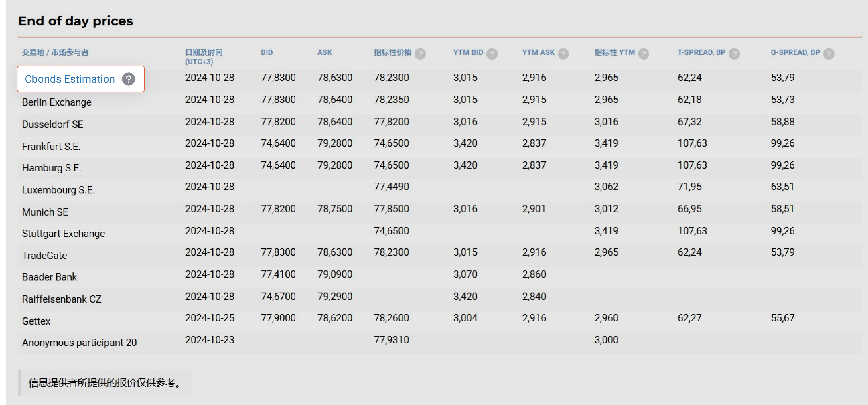Image resolution: width=868 pixels, height=405 pixels.
Task: Click Berlin Exchange indicative price 78,2350
Action: [x=391, y=100]
